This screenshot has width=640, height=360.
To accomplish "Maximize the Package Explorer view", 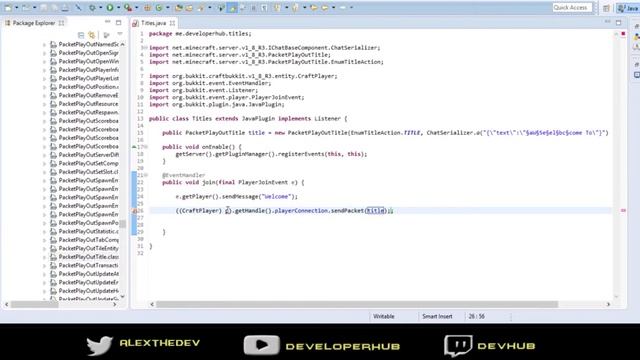I will (118, 22).
